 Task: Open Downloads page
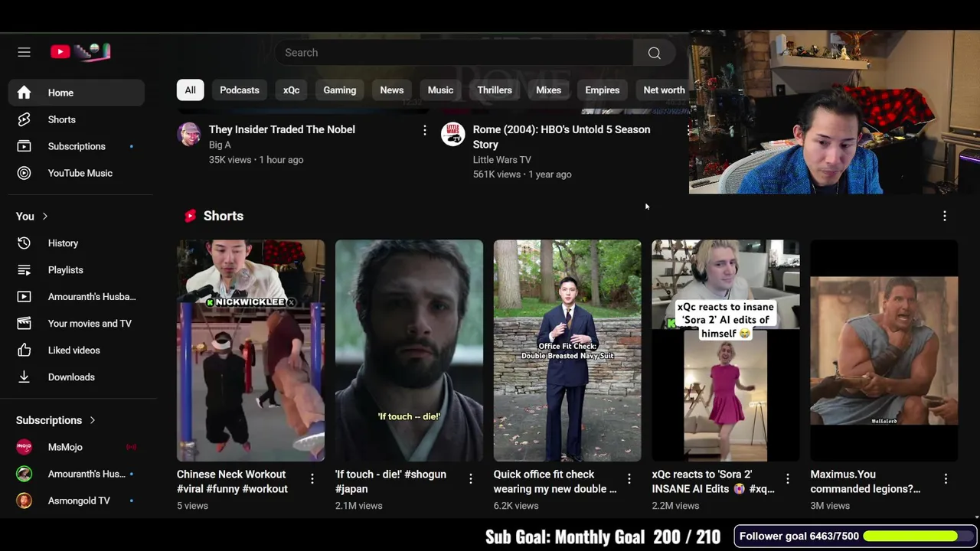(77, 377)
